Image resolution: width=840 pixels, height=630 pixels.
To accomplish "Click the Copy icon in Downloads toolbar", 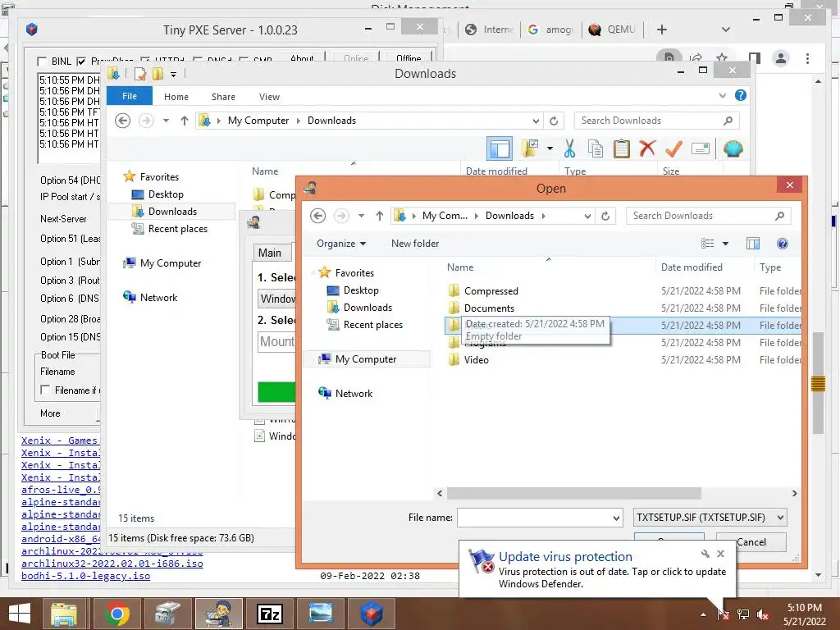I will (596, 149).
